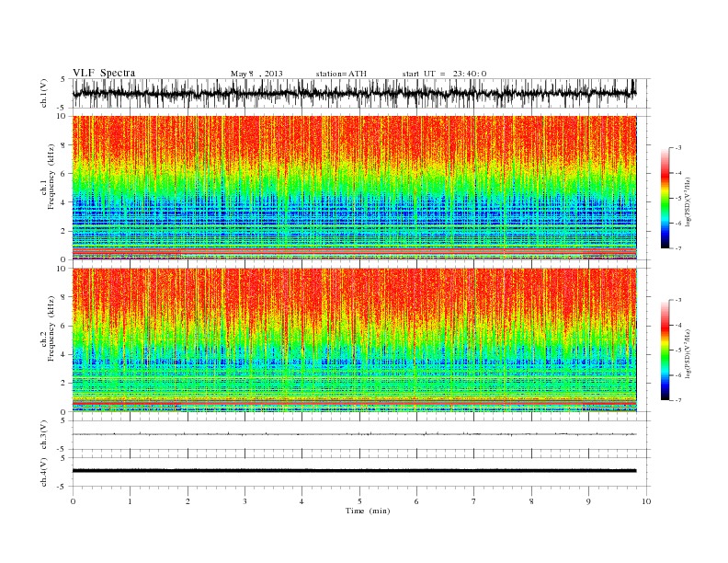Click the "2" tick on time axis
The width and height of the screenshot is (728, 563).
(188, 501)
